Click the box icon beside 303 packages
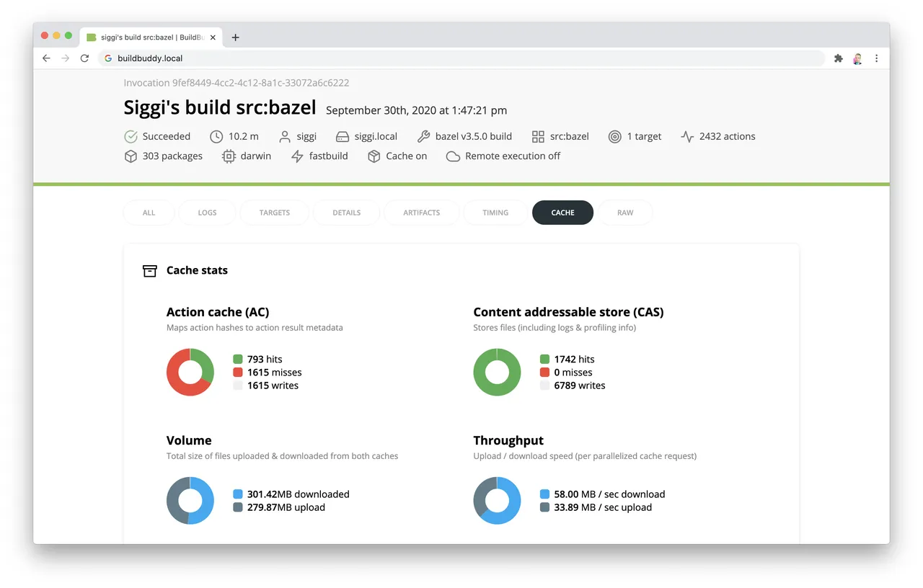Screen dimensions: 923x588 [131, 156]
